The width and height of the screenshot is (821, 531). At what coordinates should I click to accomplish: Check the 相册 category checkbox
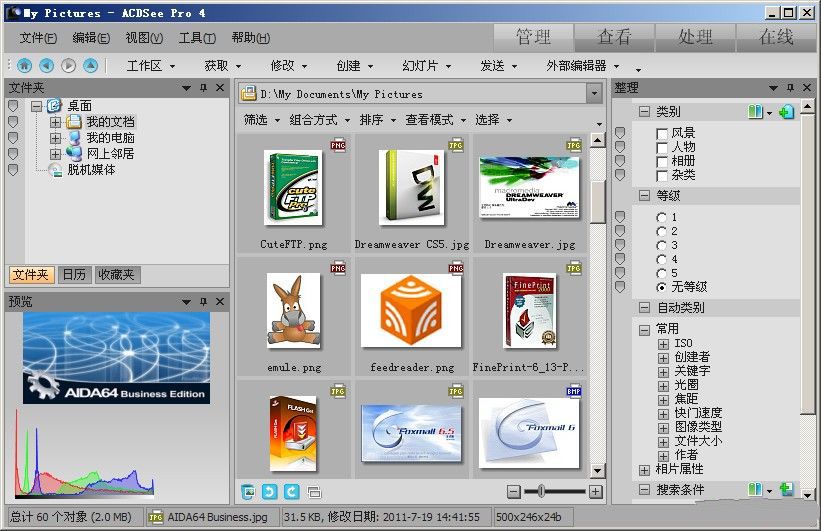coord(662,162)
